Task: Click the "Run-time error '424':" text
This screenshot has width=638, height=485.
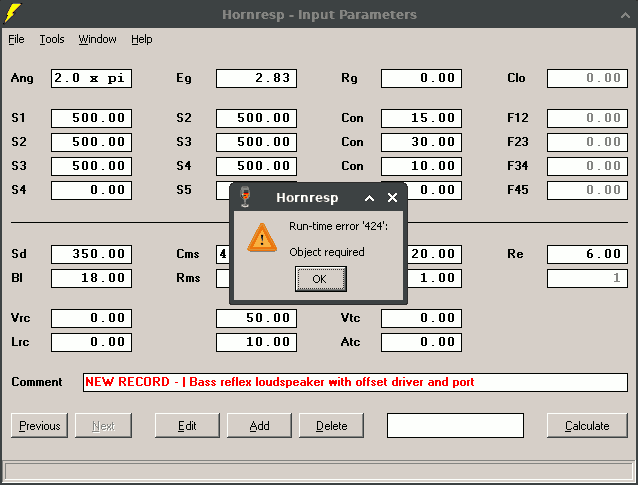Action: (x=339, y=226)
